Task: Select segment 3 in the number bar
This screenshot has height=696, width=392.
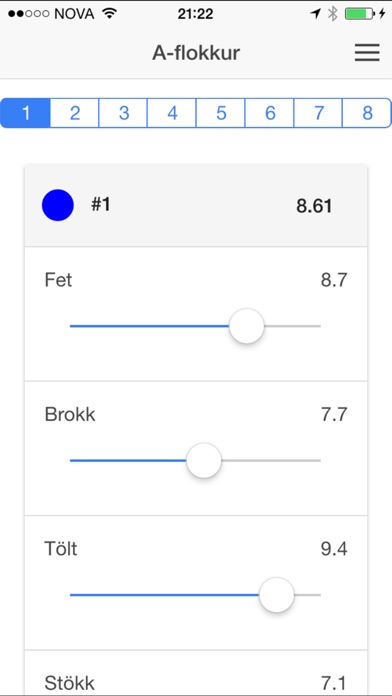Action: point(123,113)
